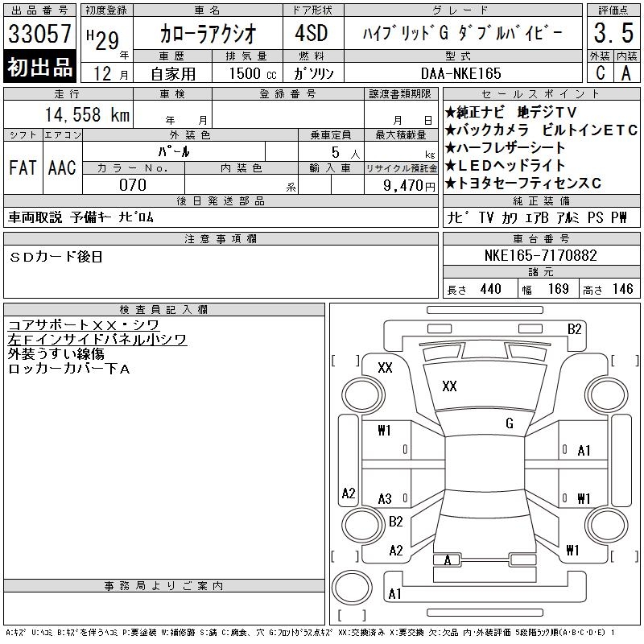Select the exterior grade C

(600, 73)
